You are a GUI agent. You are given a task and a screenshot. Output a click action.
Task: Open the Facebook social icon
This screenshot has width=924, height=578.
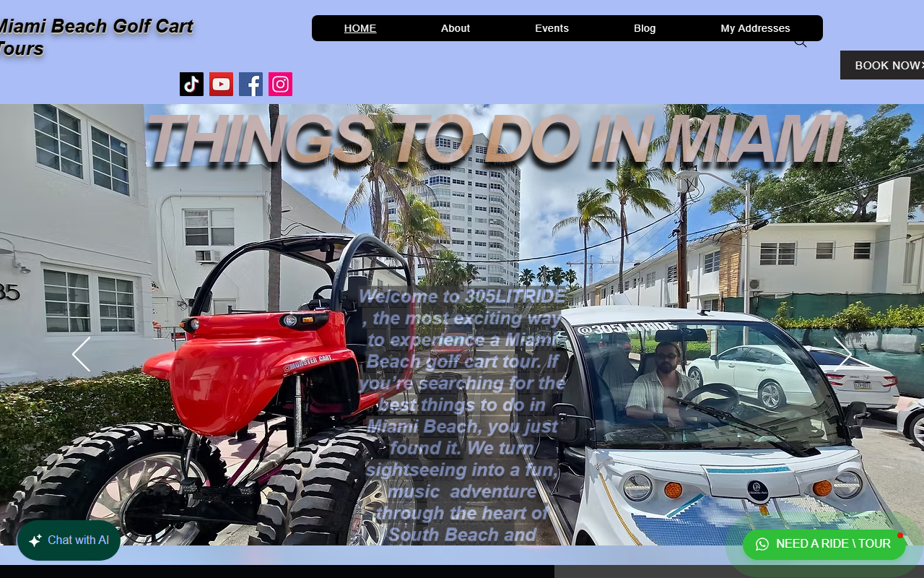click(x=250, y=85)
